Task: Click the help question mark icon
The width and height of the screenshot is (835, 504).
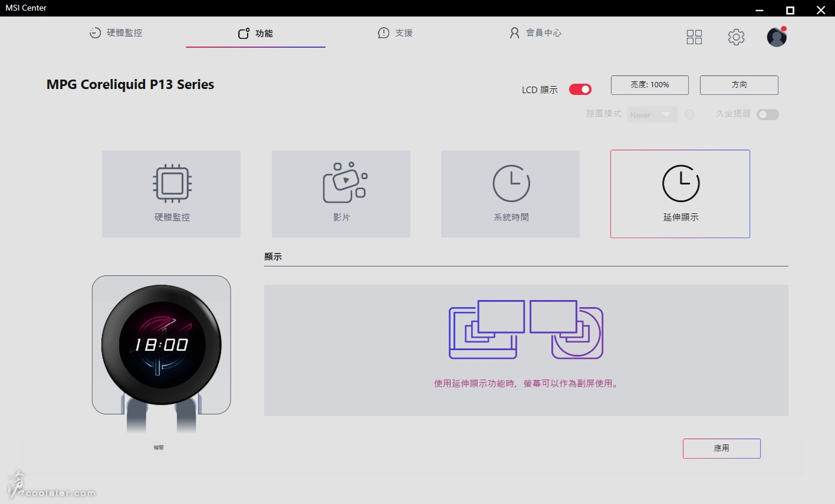Action: pyautogui.click(x=689, y=114)
